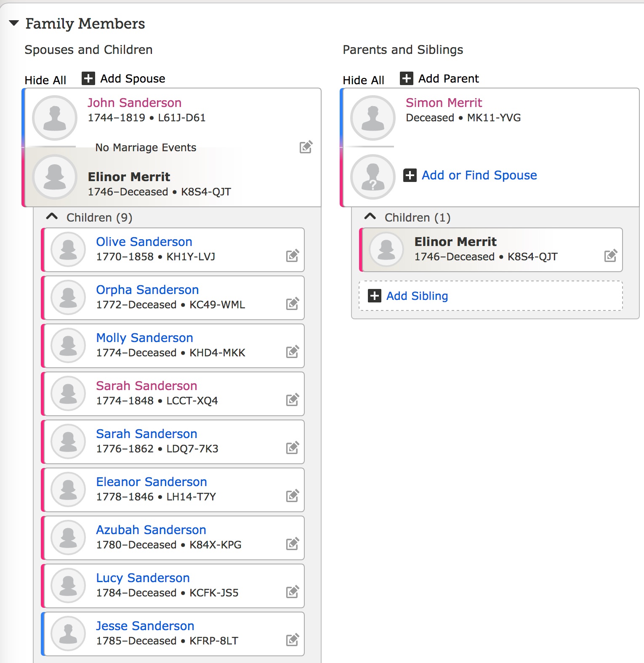Click Add or Find Spouse link
The image size is (644, 663).
tap(479, 175)
